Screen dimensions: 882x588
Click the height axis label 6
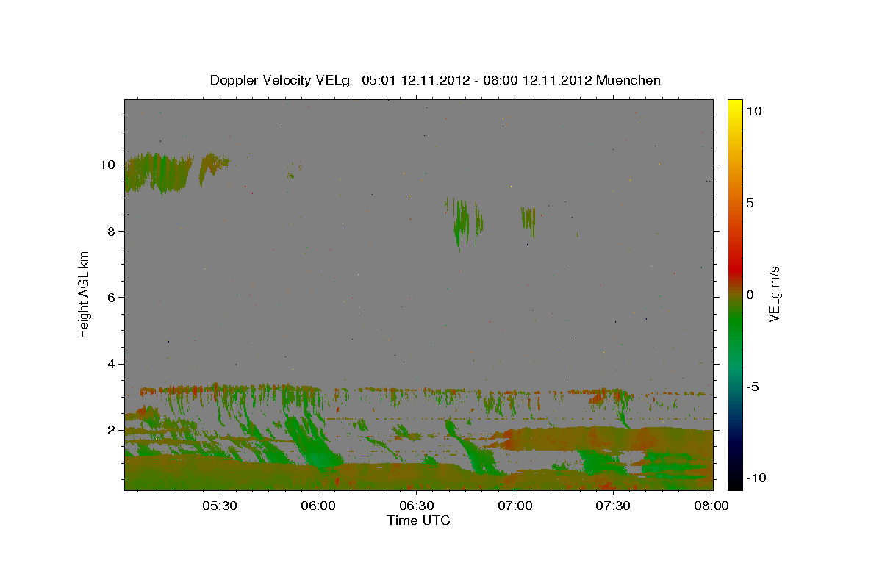click(112, 297)
